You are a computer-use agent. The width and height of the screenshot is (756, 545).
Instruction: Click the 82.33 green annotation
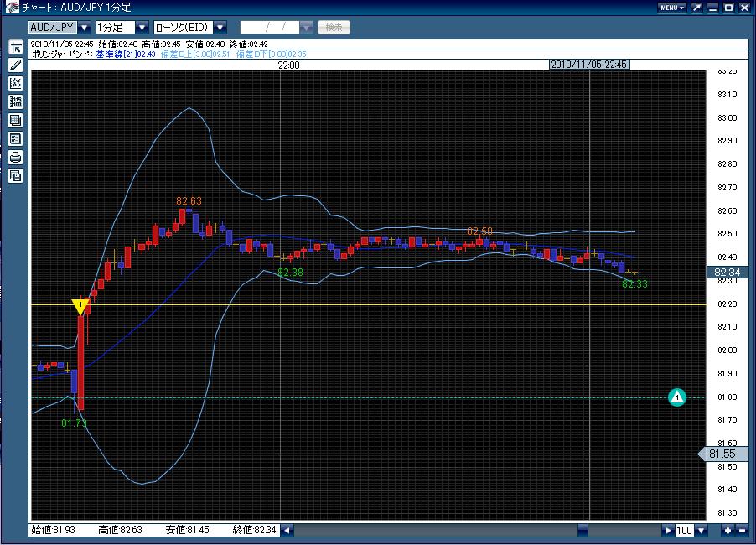pyautogui.click(x=634, y=284)
